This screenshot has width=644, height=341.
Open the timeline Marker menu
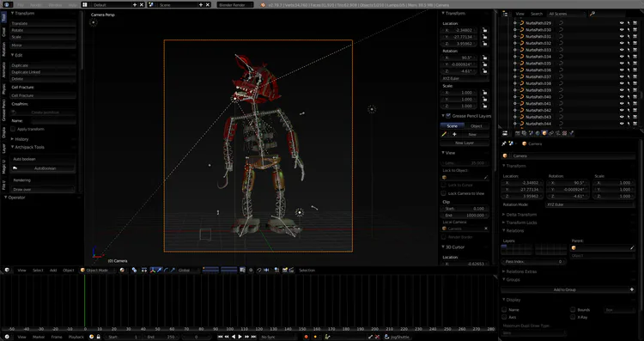point(39,337)
